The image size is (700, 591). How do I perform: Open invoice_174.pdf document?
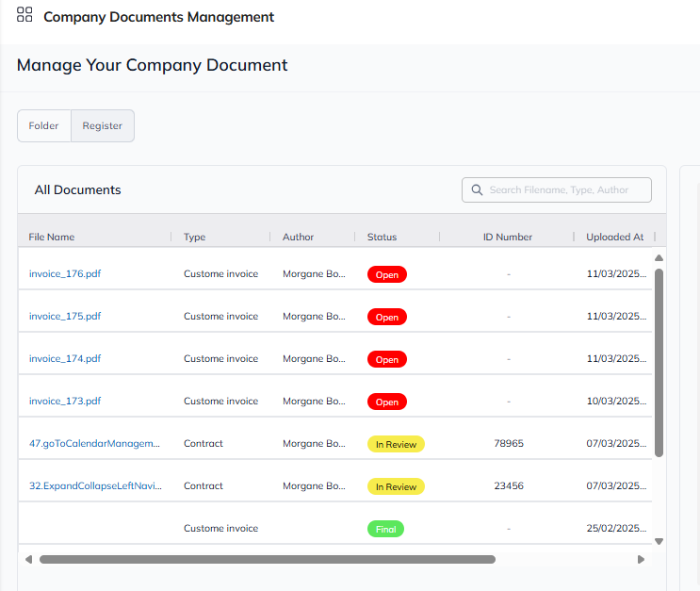click(x=64, y=359)
